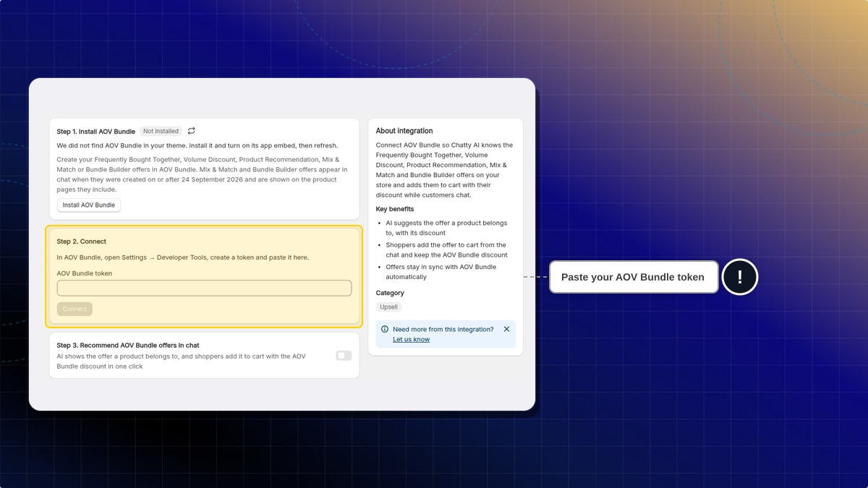The image size is (868, 488).
Task: Click the 'Step 3. Recommend AOV Bundle offers in chat' heading
Action: pos(128,346)
